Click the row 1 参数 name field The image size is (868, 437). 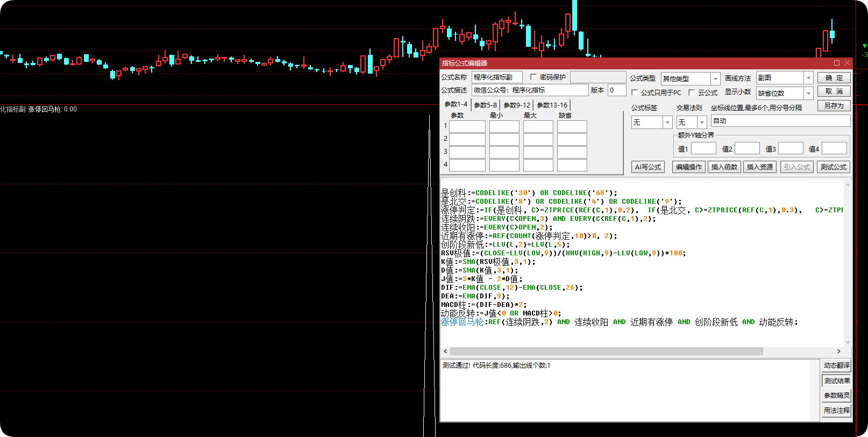pyautogui.click(x=467, y=126)
